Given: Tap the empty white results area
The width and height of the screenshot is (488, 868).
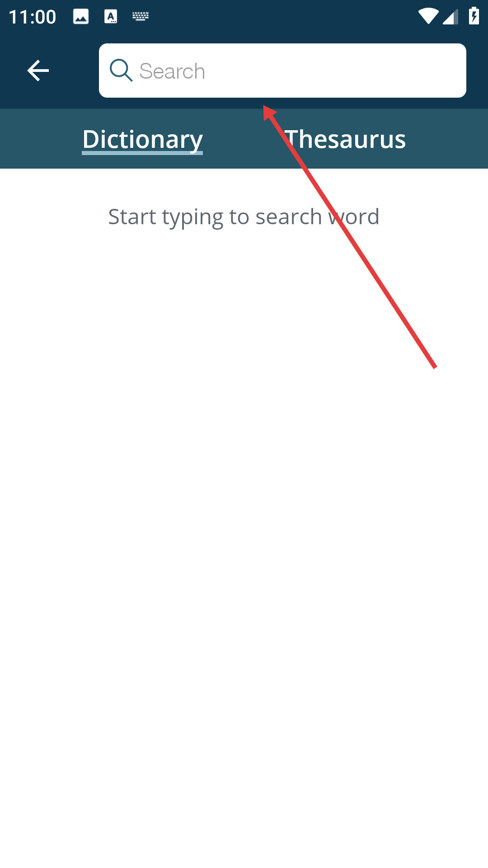Looking at the screenshot, I should 244,542.
